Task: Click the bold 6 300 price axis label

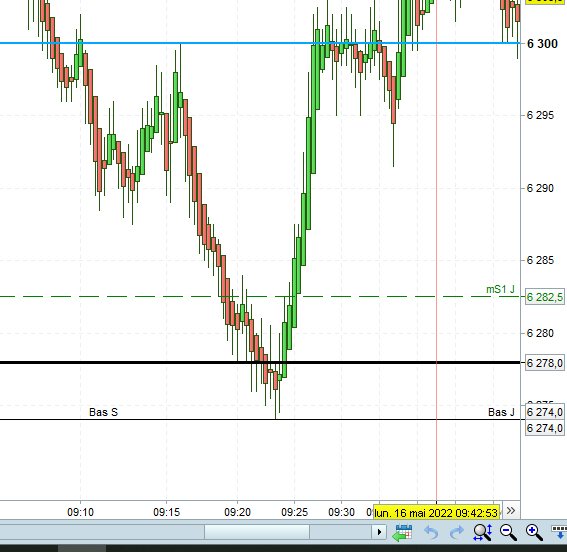Action: (x=542, y=44)
